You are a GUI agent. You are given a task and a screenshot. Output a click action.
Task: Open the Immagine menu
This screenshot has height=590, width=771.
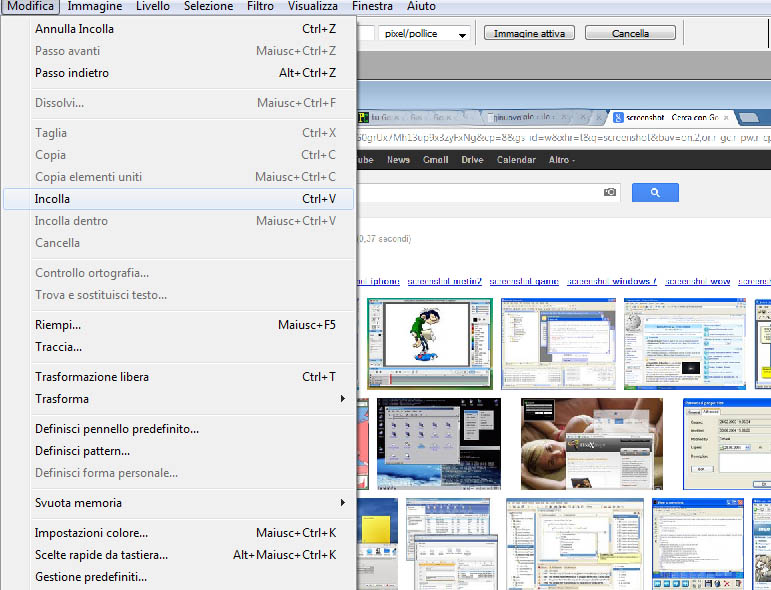[94, 6]
